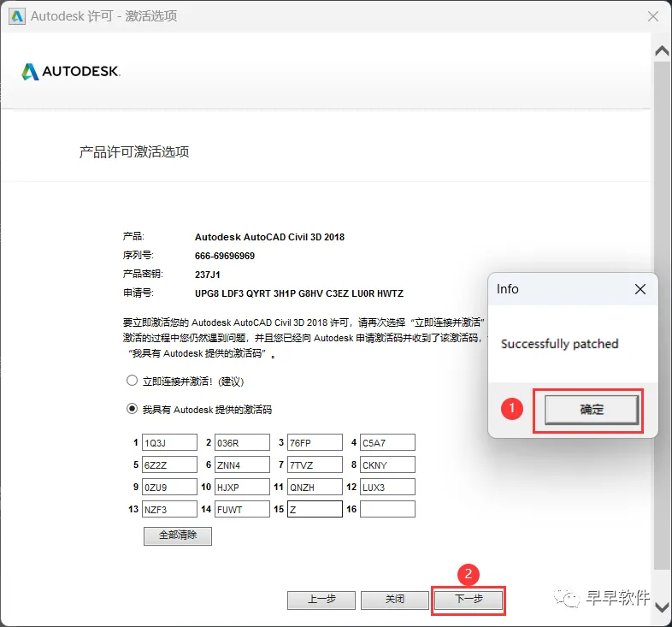
Task: Click the 关闭 button
Action: tap(395, 600)
